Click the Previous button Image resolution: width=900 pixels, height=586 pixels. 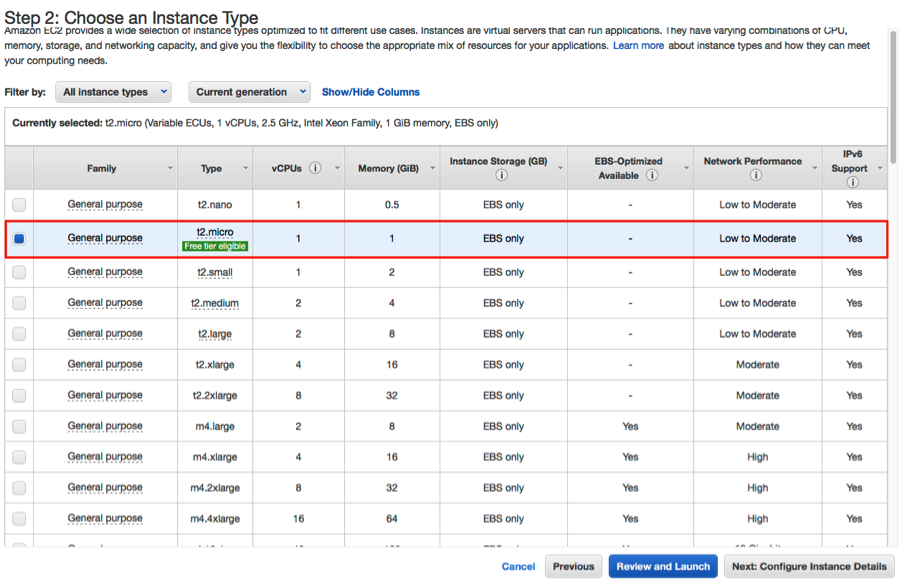click(x=573, y=566)
